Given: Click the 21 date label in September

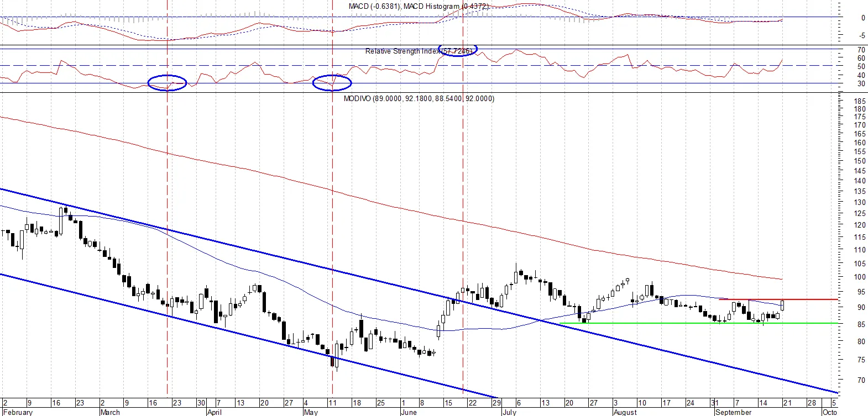Looking at the screenshot, I should [x=787, y=403].
